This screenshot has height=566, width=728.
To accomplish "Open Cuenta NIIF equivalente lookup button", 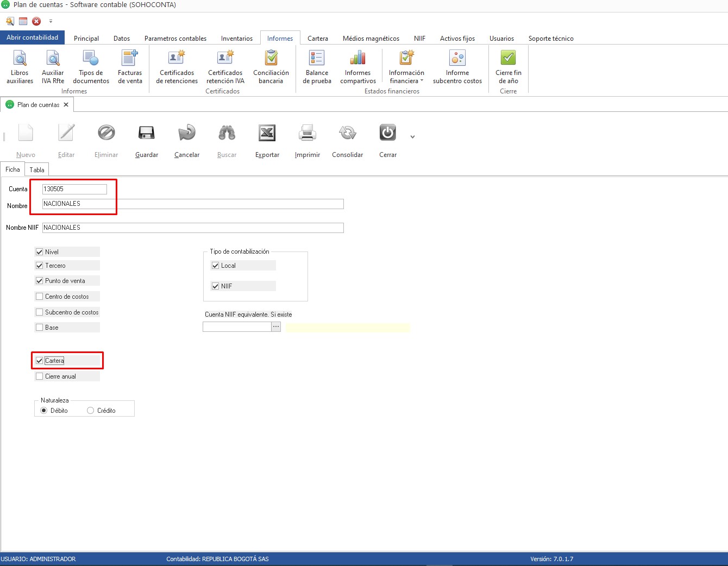I will tap(276, 327).
